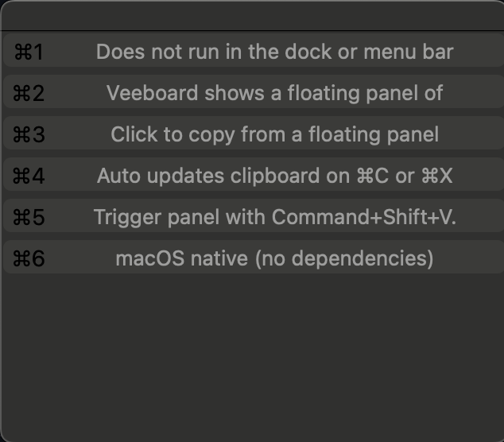
Task: Select the 'Trigger panel with Command+Shift+V.' row
Action: click(x=254, y=215)
